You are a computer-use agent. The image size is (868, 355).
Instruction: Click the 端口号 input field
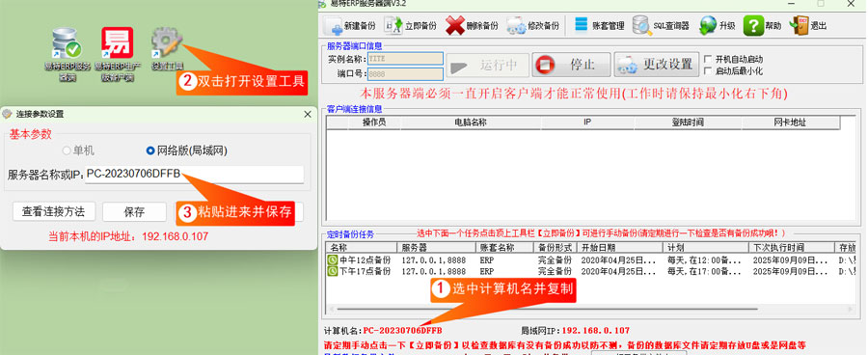pos(405,73)
